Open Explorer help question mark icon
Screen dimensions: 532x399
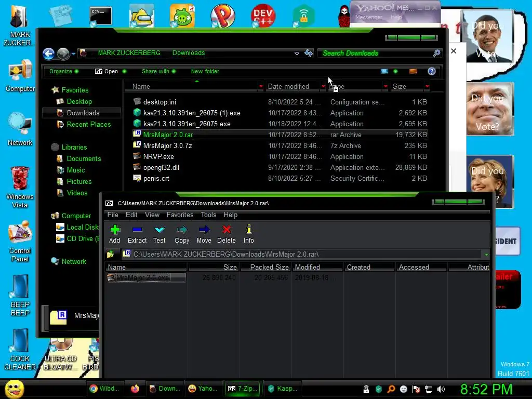coord(432,71)
